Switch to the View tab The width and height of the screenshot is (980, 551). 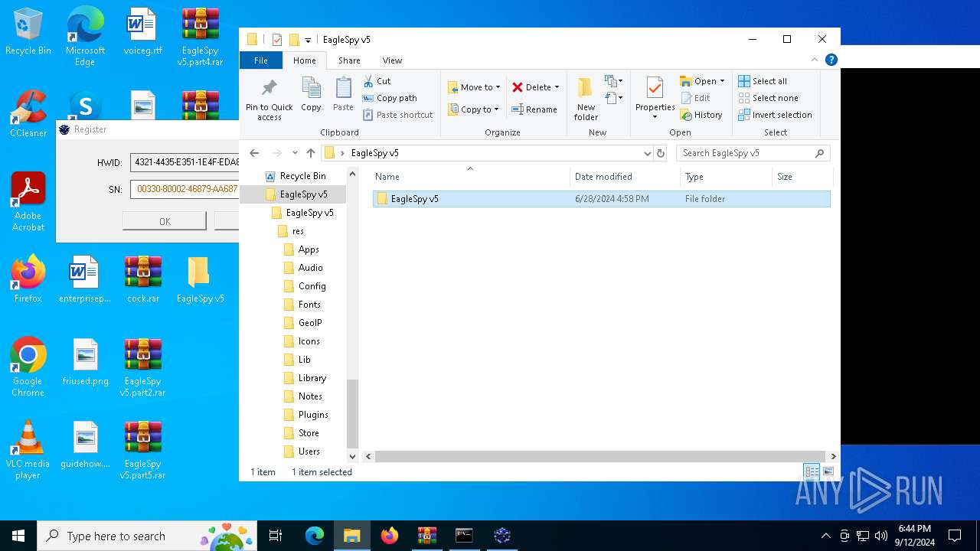(x=392, y=60)
